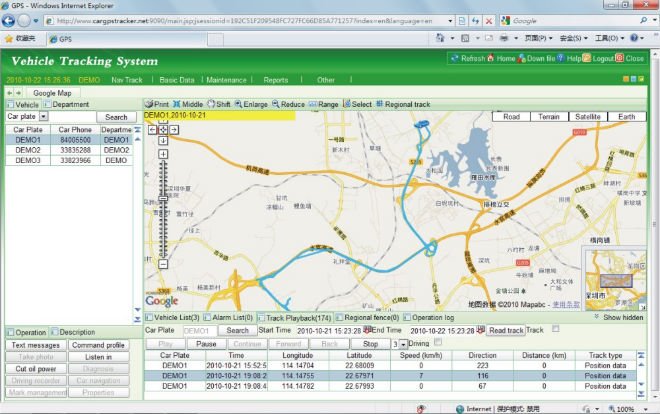The height and width of the screenshot is (414, 660).
Task: Open the IE Safety menu dropdown
Action: (x=573, y=38)
